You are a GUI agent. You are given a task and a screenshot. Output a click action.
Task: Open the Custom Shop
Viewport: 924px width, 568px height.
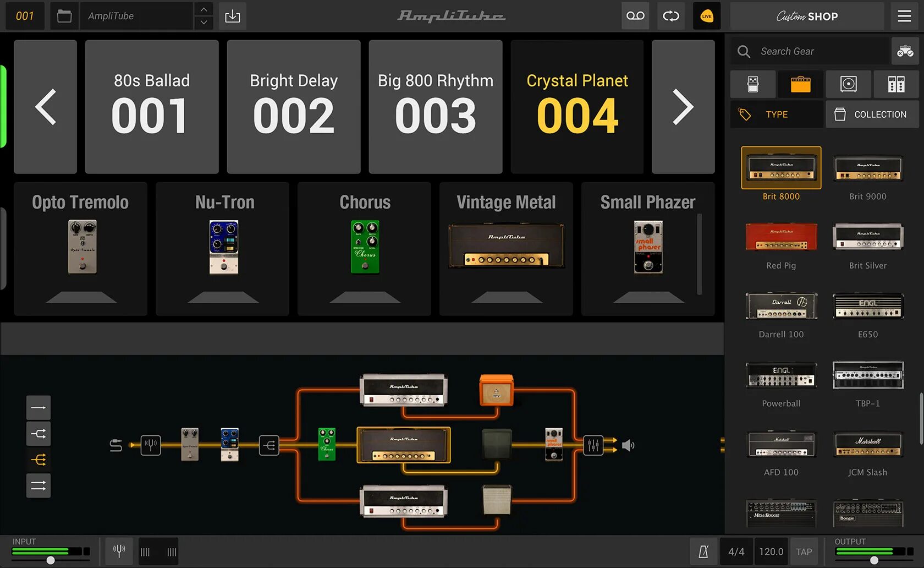pos(807,16)
